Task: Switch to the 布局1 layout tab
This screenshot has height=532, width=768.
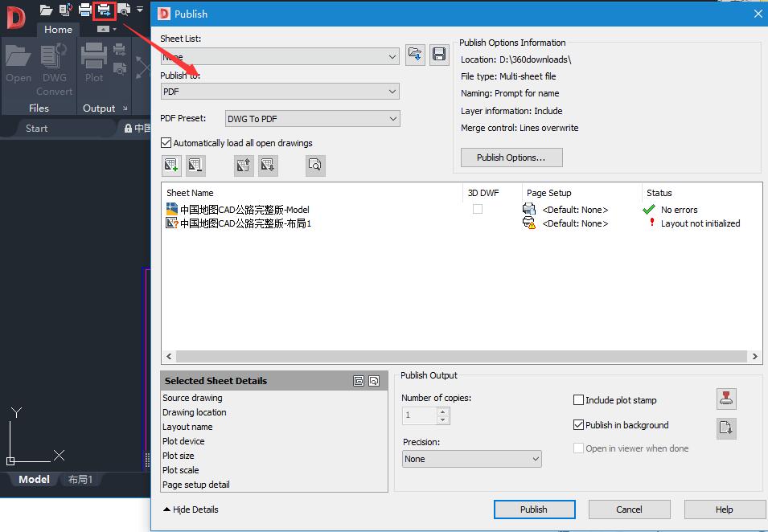Action: [80, 479]
